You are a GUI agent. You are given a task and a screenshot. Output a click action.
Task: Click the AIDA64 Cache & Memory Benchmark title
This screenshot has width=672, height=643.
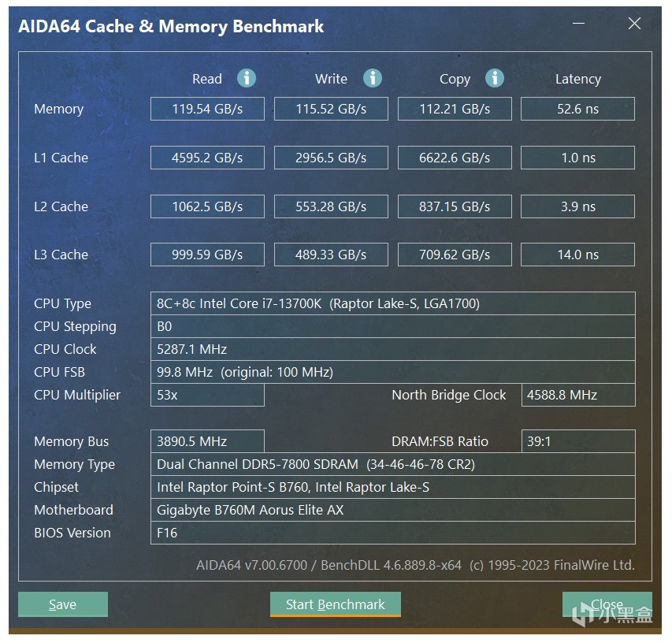click(171, 27)
